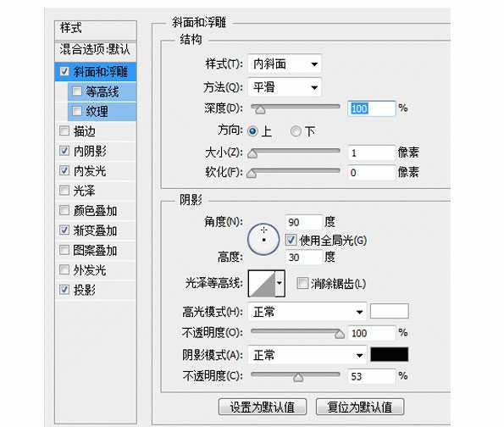Uncheck the 投影 checkbox
The image size is (504, 427).
click(x=64, y=290)
